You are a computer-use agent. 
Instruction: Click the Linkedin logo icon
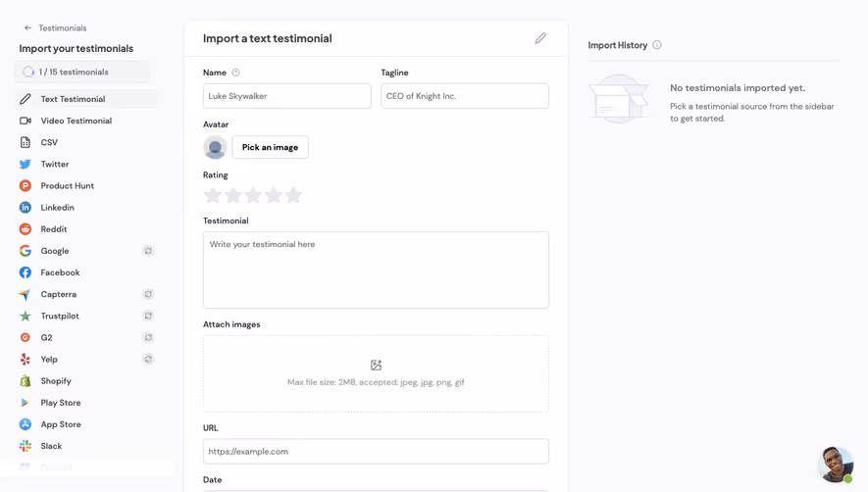tap(26, 208)
